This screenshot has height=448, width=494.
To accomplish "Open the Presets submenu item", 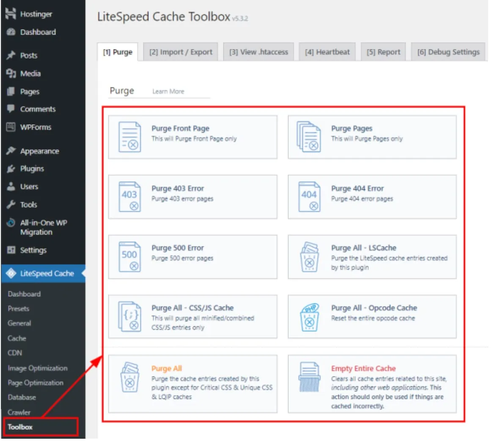I will 18,309.
